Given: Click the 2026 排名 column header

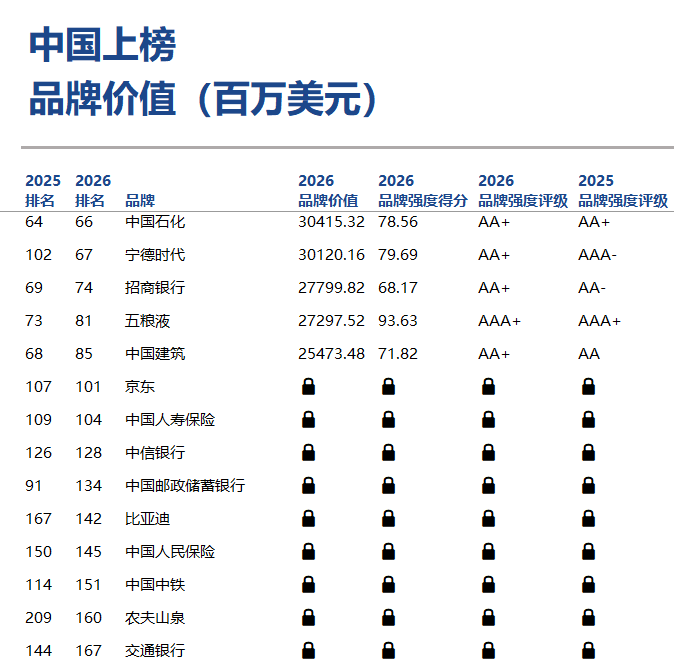Looking at the screenshot, I should pos(93,190).
